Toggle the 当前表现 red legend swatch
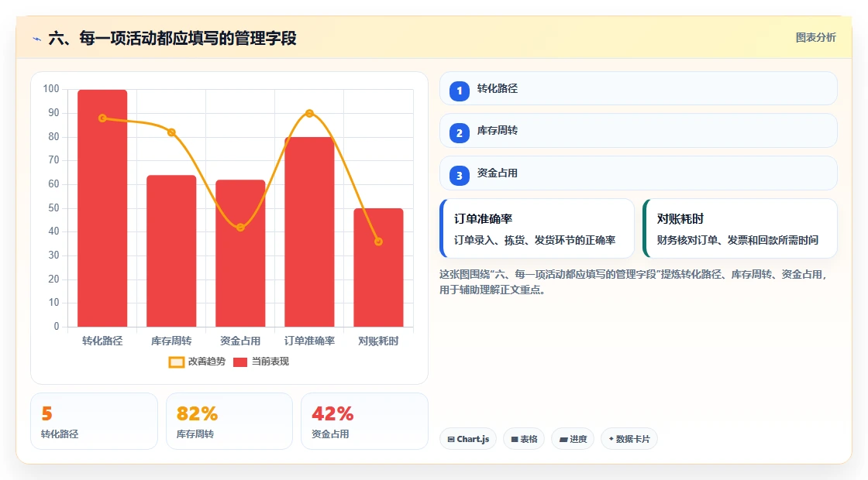Image resolution: width=868 pixels, height=480 pixels. tap(239, 362)
